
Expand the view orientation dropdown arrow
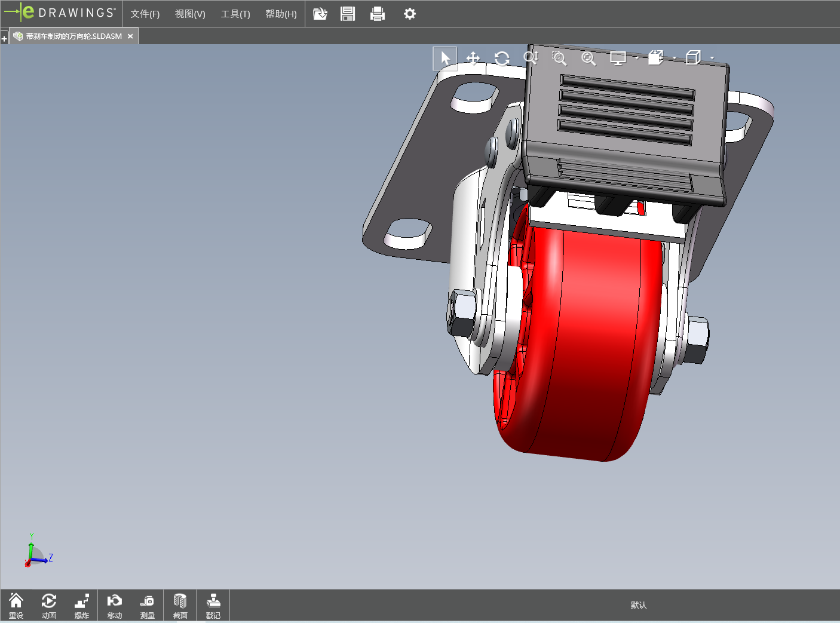[x=675, y=58]
